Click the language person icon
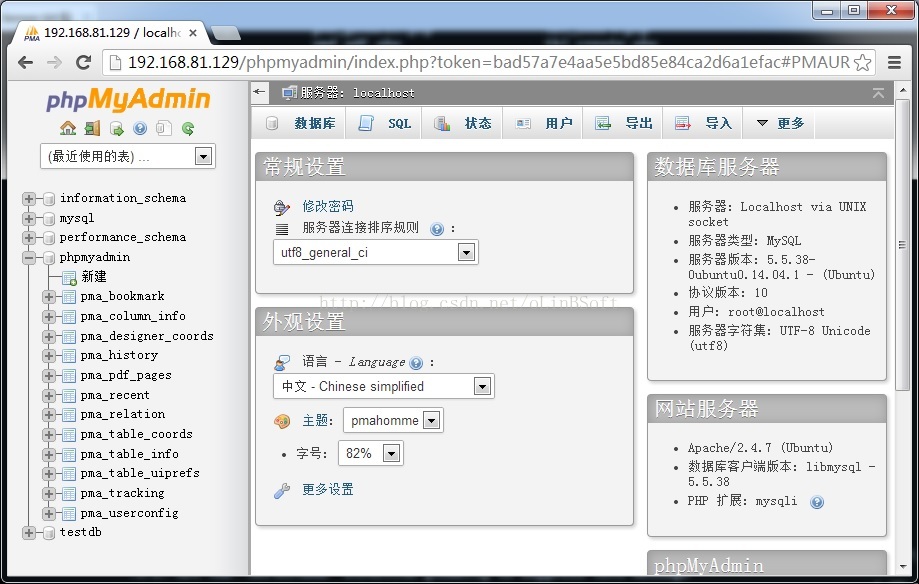This screenshot has height=584, width=919. [x=282, y=362]
